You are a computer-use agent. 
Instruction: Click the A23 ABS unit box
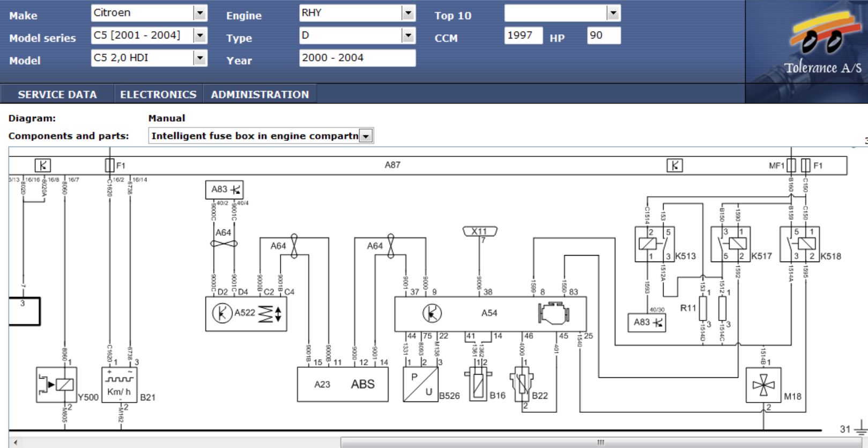point(343,384)
